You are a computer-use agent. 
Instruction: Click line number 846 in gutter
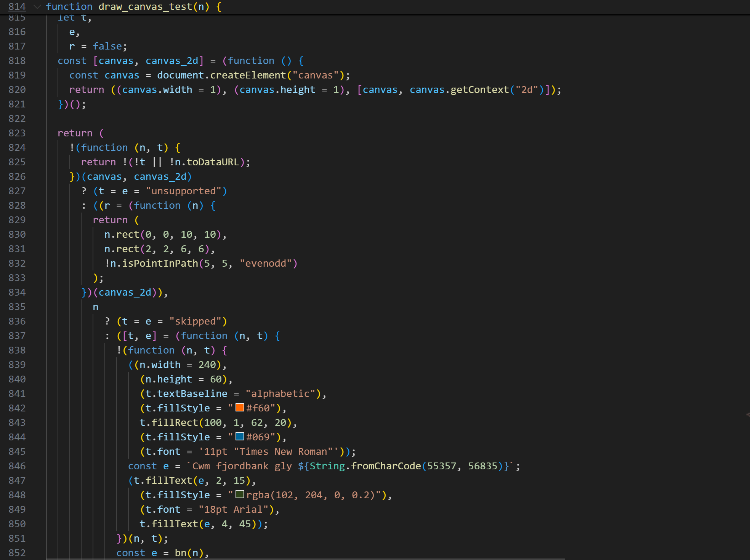click(x=17, y=466)
